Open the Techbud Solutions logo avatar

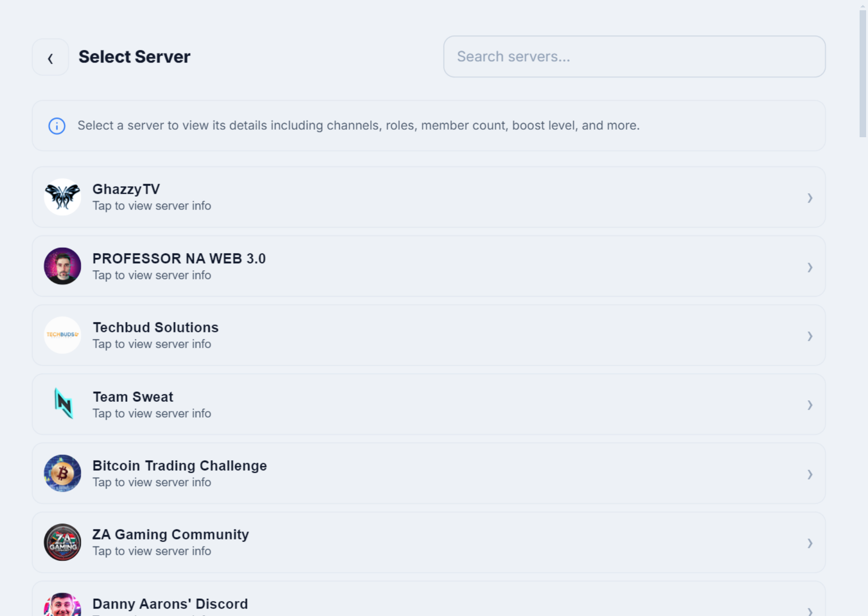(x=63, y=335)
